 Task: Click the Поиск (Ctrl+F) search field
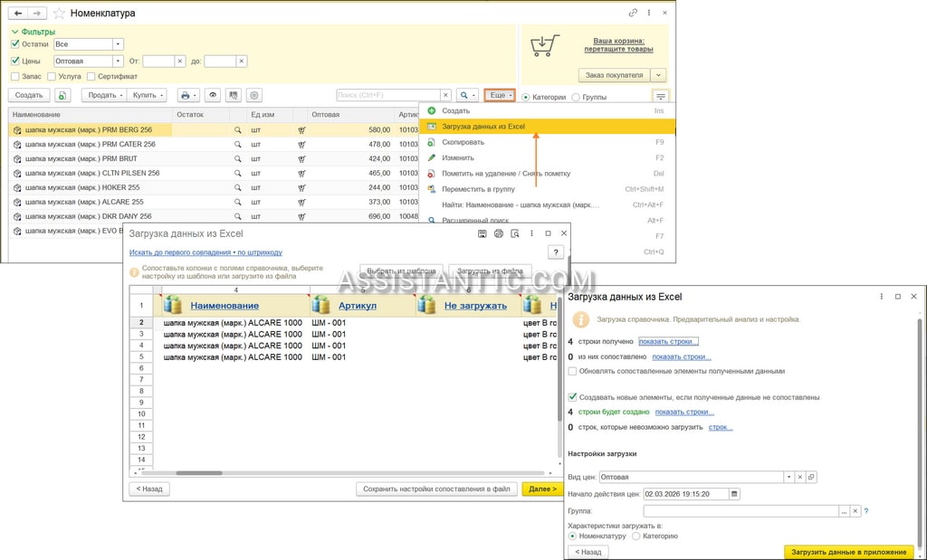[x=388, y=95]
